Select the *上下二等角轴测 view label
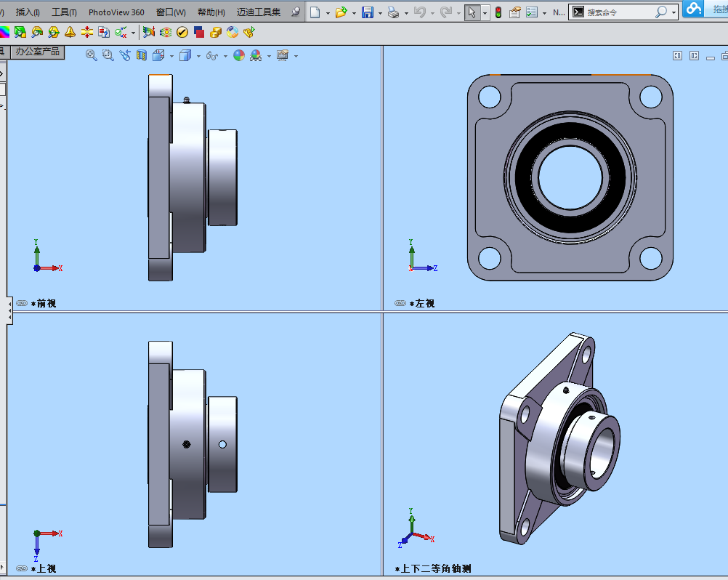The width and height of the screenshot is (728, 580). click(433, 568)
